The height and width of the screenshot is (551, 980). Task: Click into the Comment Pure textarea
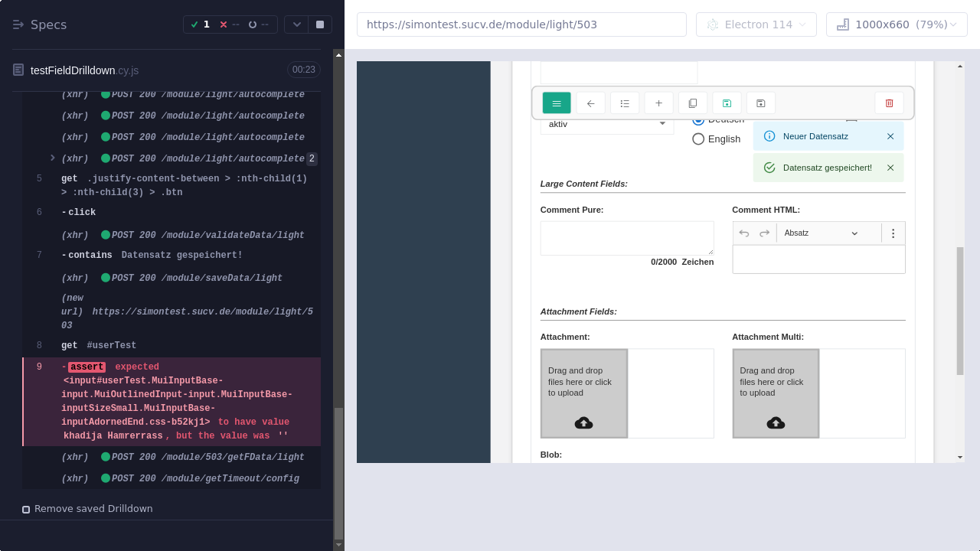tap(627, 238)
